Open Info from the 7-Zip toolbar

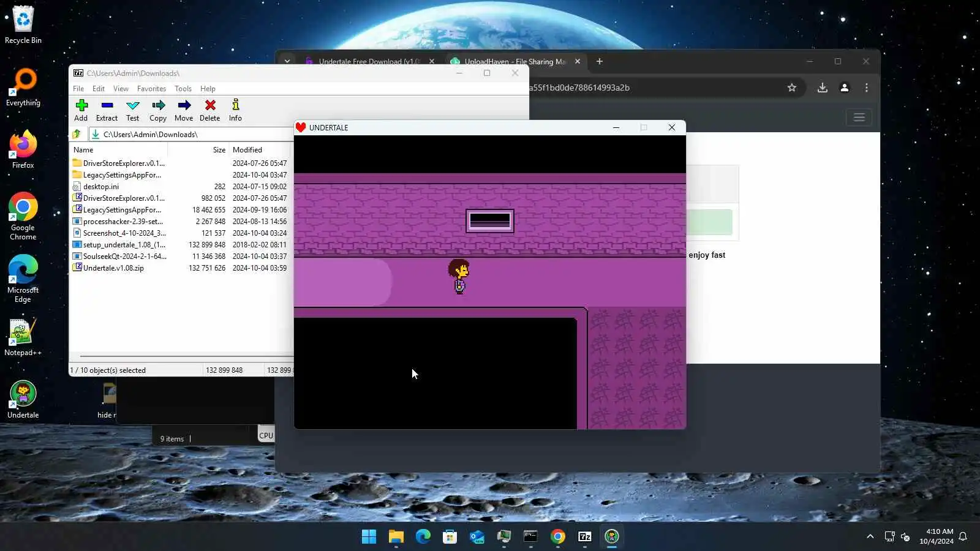[235, 110]
